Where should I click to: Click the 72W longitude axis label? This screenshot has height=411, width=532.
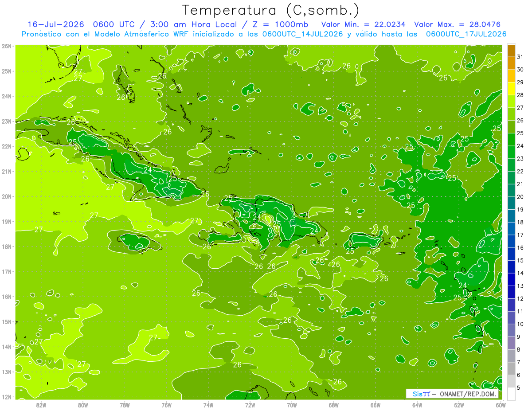coord(250,405)
